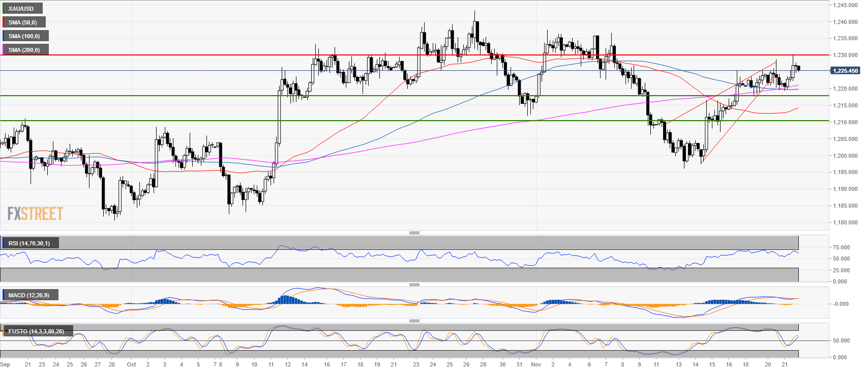
Task: Open the FUSTO (14,3,3,80,20) indicator label
Action: [x=36, y=331]
